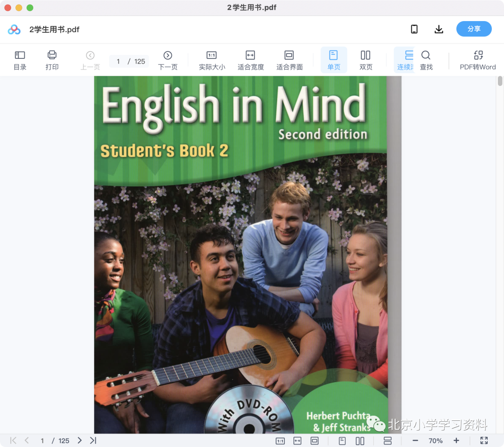
Task: Zoom in with the plus button
Action: click(456, 440)
